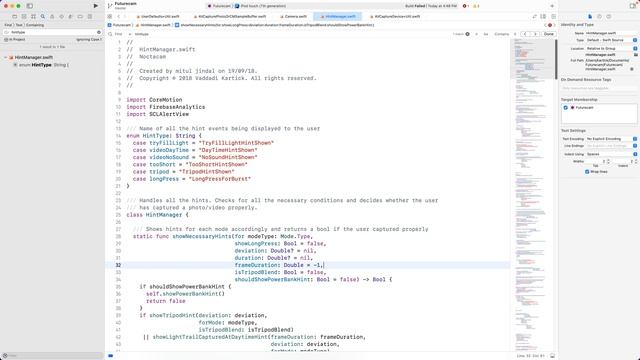
Task: Click the showNecessaryHints breadcrumb in jump bar
Action: click(274, 25)
